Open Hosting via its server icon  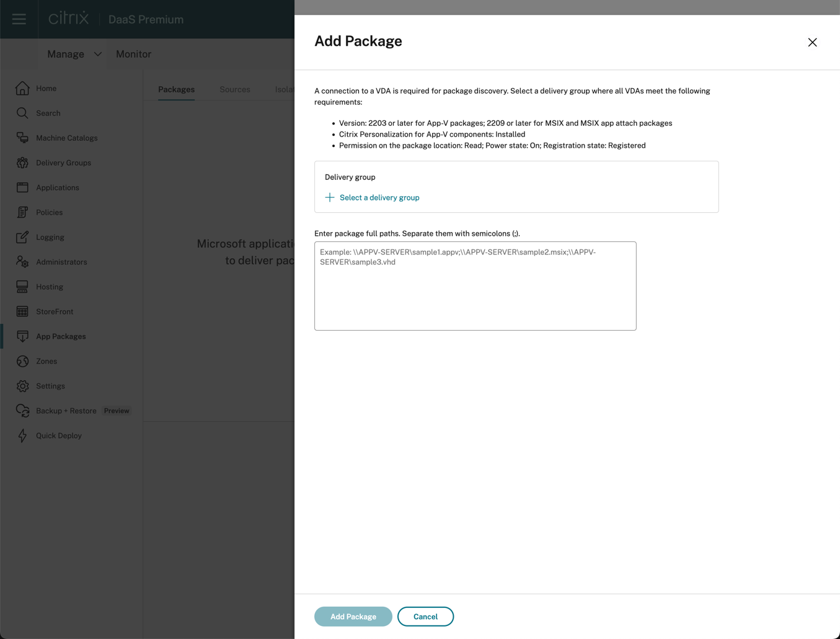pos(22,287)
